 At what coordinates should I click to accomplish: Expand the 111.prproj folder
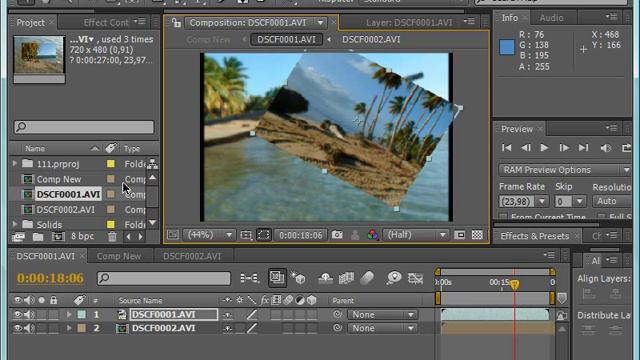[x=15, y=164]
